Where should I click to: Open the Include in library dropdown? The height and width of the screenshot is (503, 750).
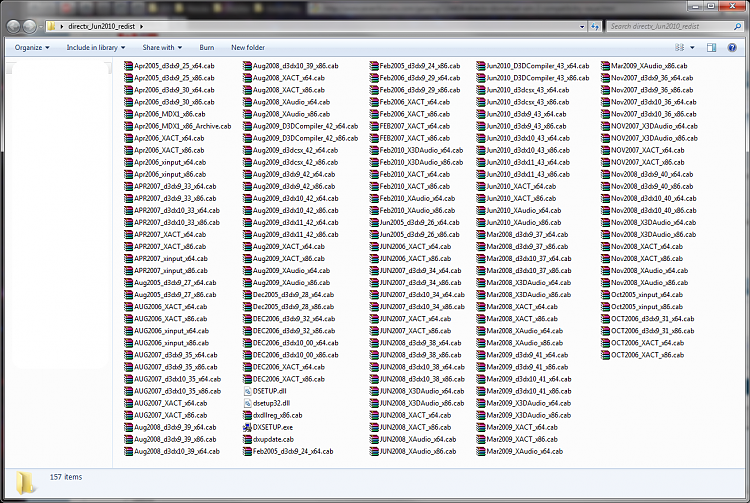click(96, 47)
